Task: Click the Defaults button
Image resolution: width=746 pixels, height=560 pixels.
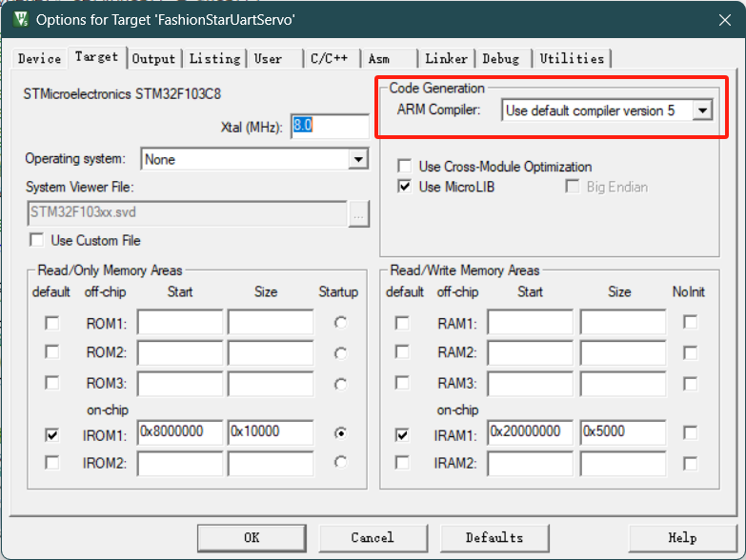Action: [x=494, y=537]
